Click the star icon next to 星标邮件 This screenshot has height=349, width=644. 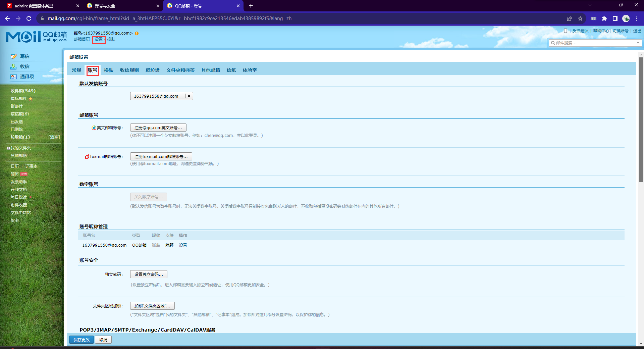(31, 99)
